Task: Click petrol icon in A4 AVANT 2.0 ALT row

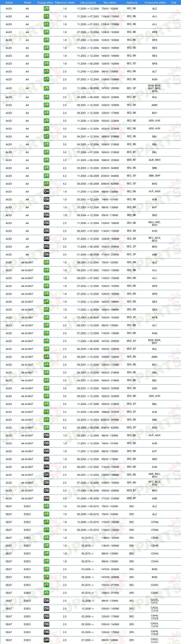Action: click(47, 325)
